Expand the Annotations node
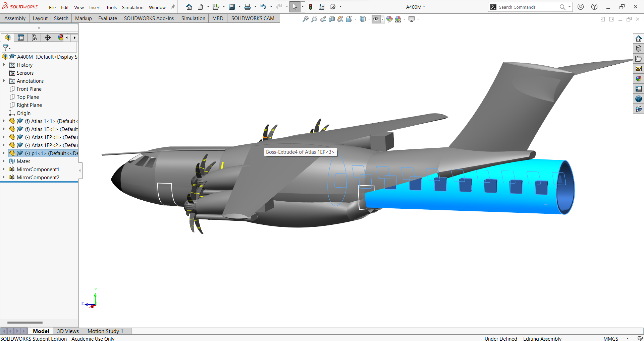 (x=4, y=81)
